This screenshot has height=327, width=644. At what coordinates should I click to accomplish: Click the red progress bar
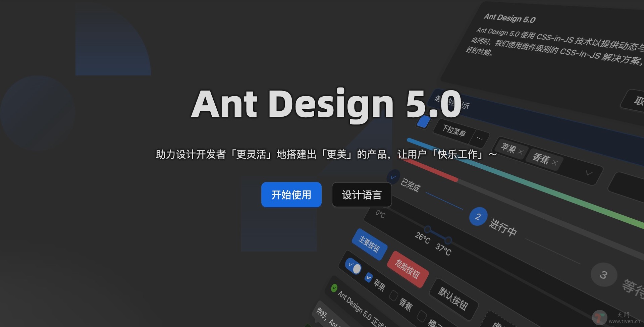click(429, 170)
